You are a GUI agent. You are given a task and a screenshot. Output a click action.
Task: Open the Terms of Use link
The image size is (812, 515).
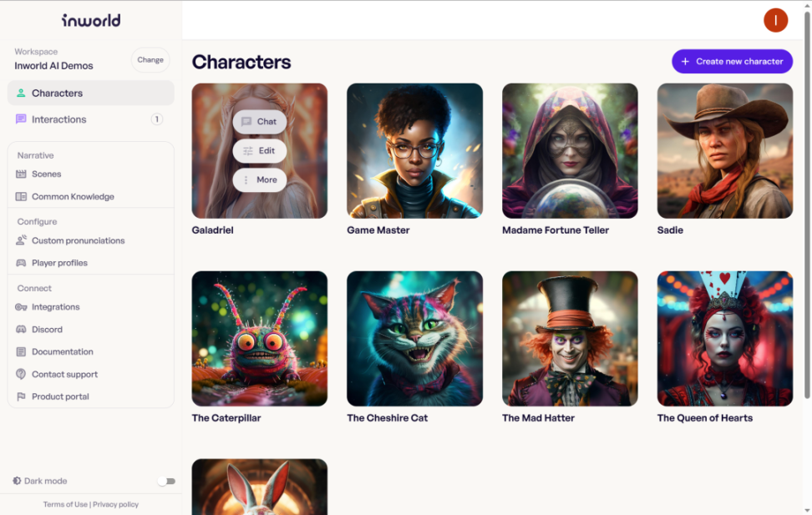pyautogui.click(x=65, y=504)
